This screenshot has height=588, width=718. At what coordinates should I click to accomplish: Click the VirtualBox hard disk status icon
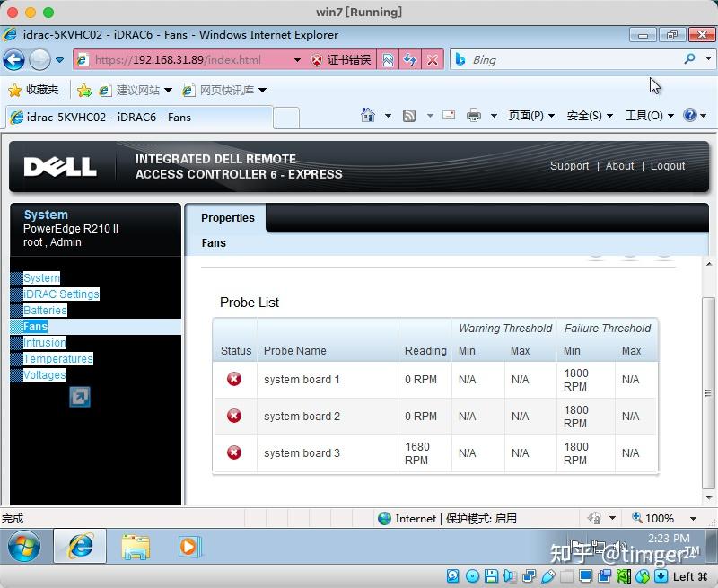pos(453,576)
